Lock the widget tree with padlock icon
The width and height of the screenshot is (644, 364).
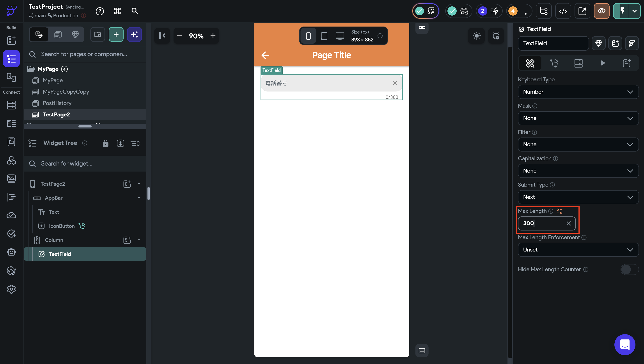pyautogui.click(x=105, y=143)
